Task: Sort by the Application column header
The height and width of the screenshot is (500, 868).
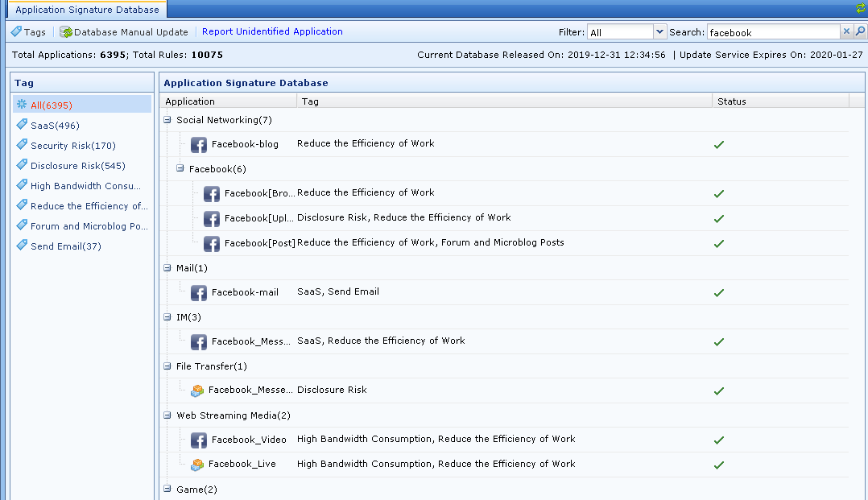Action: click(x=228, y=101)
